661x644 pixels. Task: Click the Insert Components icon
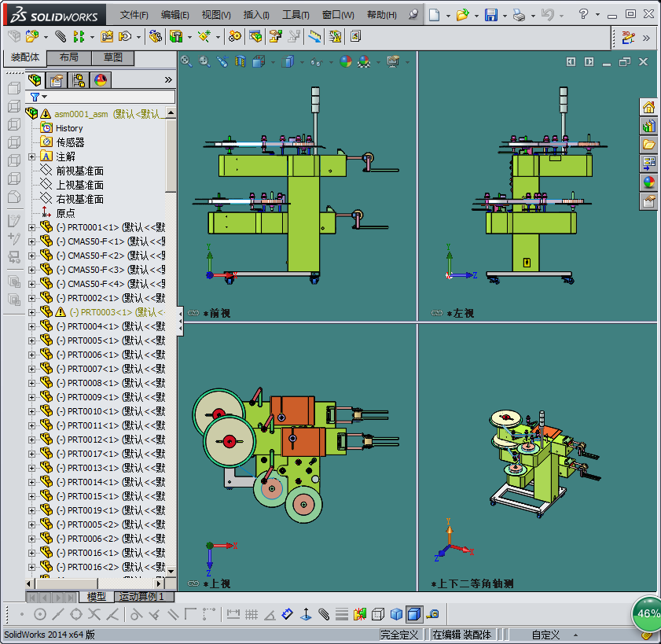pyautogui.click(x=32, y=37)
